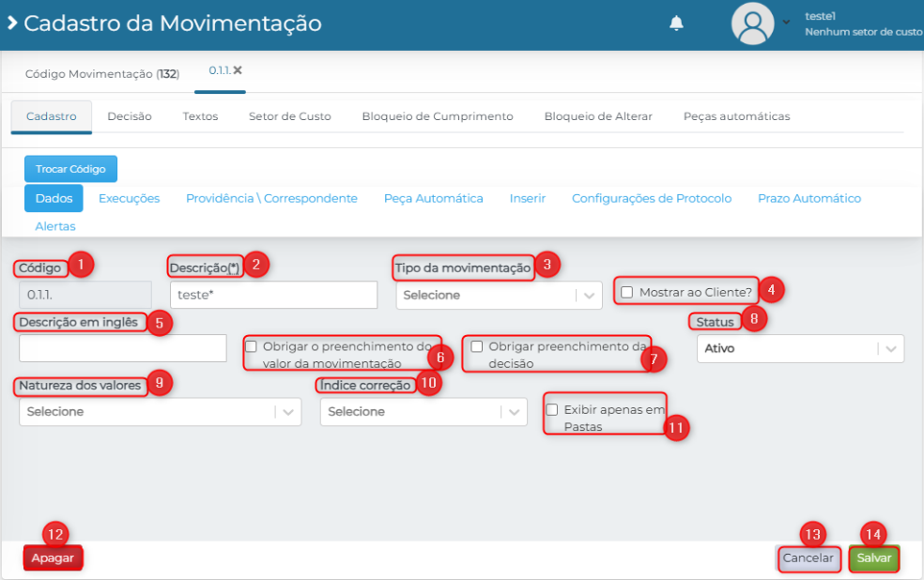The height and width of the screenshot is (580, 924).
Task: Open the Cadastro tab
Action: pyautogui.click(x=52, y=116)
